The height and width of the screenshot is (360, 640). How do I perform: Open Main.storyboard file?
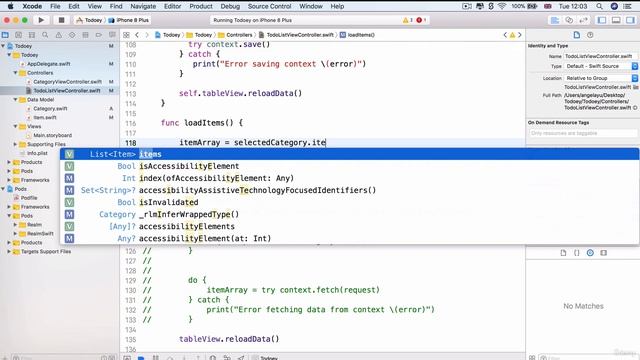pos(52,136)
